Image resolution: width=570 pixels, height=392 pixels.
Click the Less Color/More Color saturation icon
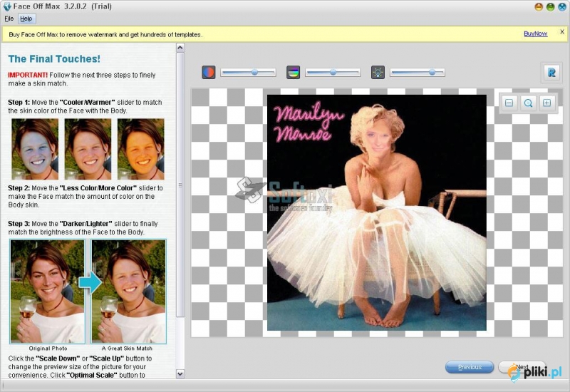(293, 73)
